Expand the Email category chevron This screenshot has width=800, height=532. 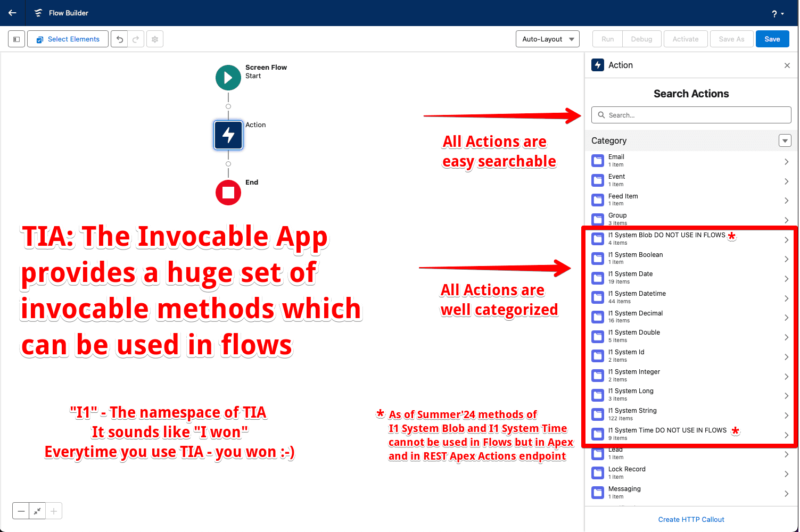[x=786, y=161]
